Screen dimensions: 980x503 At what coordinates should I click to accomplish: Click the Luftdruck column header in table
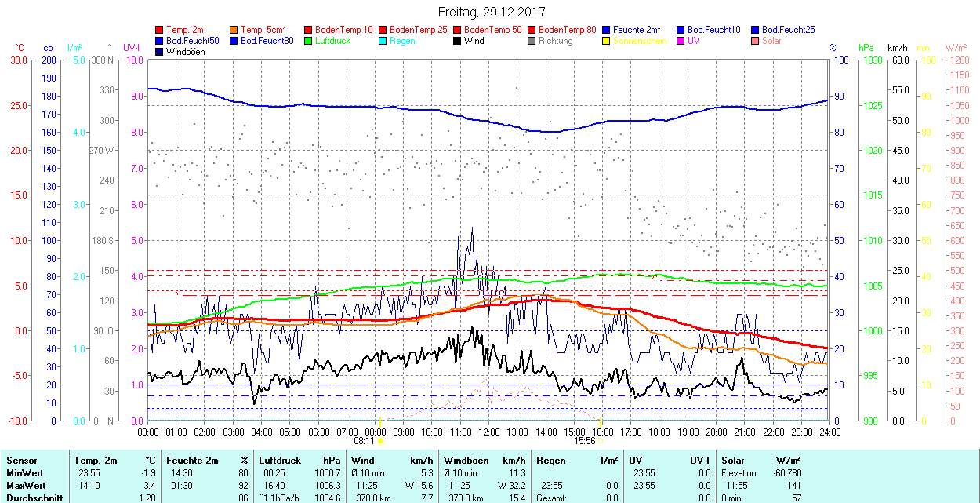(x=280, y=461)
